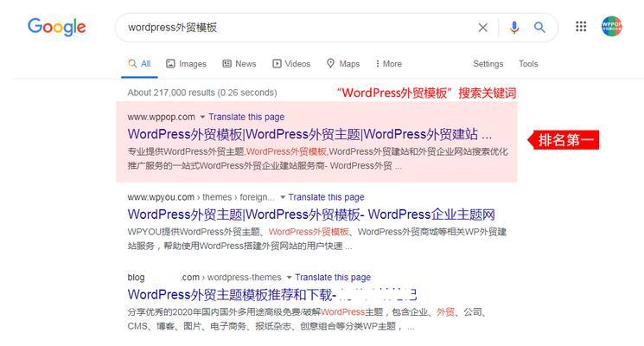Click the snippet starting with 分享优秀的2020年
The image size is (644, 346).
[x=307, y=319]
